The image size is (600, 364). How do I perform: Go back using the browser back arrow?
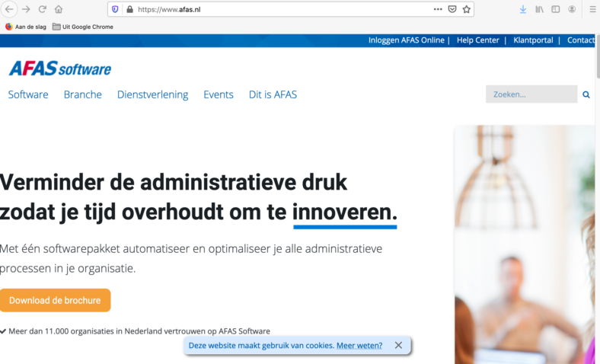pos(9,9)
